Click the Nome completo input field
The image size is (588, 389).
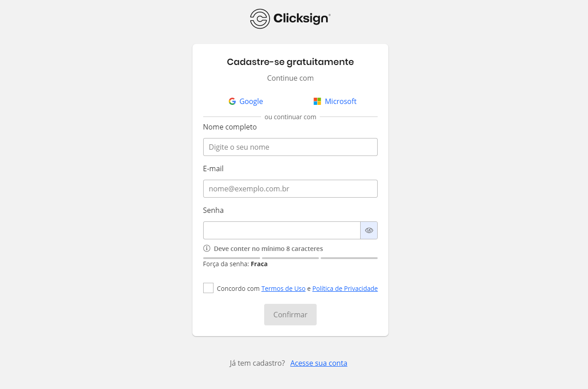[x=290, y=147]
